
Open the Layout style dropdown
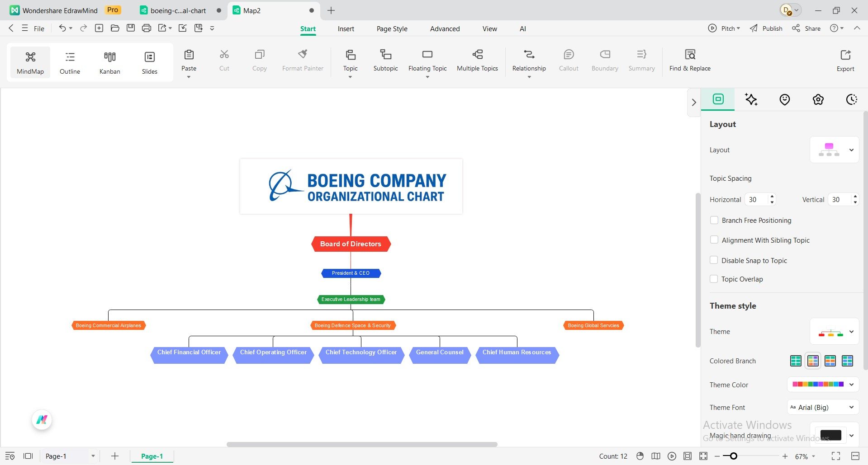[x=851, y=150]
